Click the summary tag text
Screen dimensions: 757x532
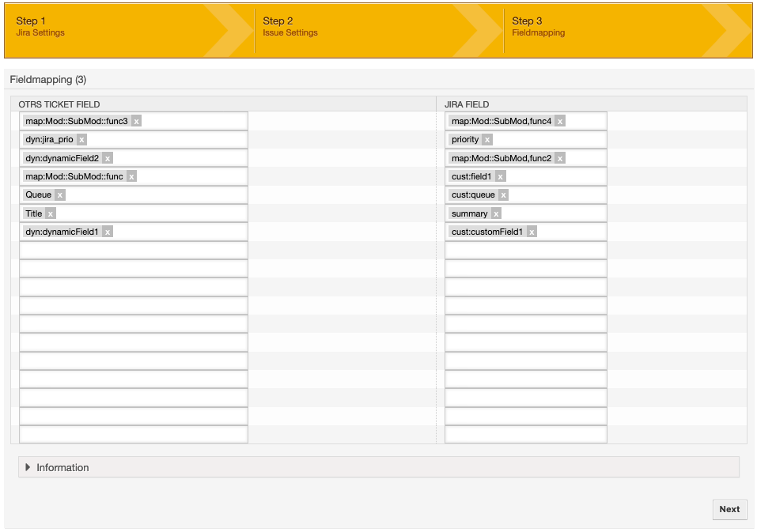469,214
